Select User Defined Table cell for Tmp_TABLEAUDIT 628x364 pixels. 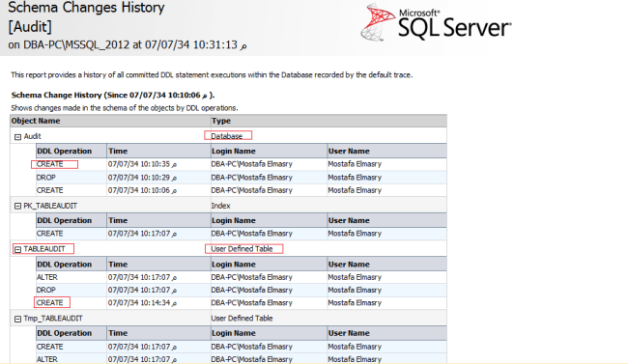(242, 319)
